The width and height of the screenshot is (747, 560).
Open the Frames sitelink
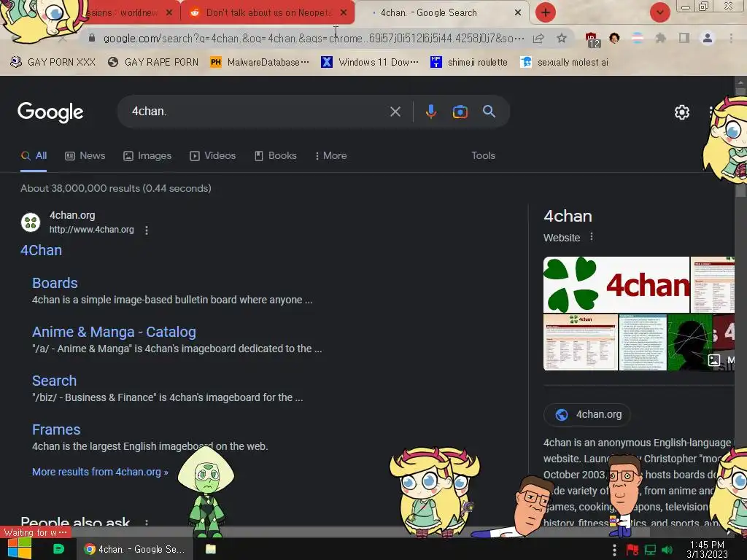tap(56, 429)
